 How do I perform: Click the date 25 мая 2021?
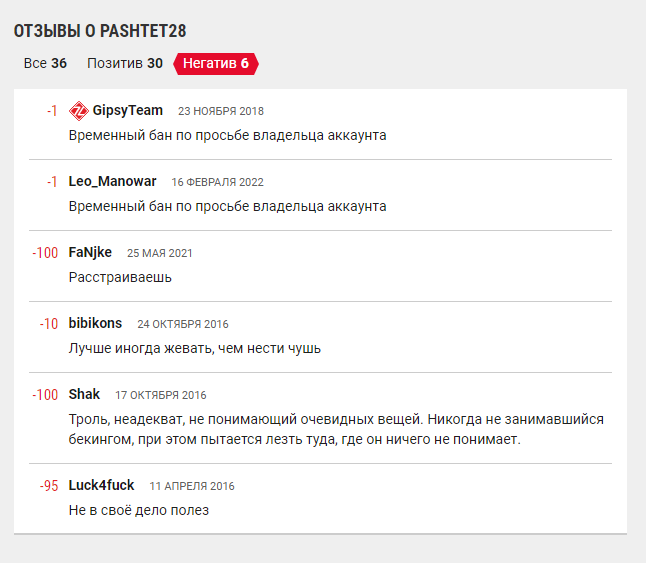tap(159, 253)
